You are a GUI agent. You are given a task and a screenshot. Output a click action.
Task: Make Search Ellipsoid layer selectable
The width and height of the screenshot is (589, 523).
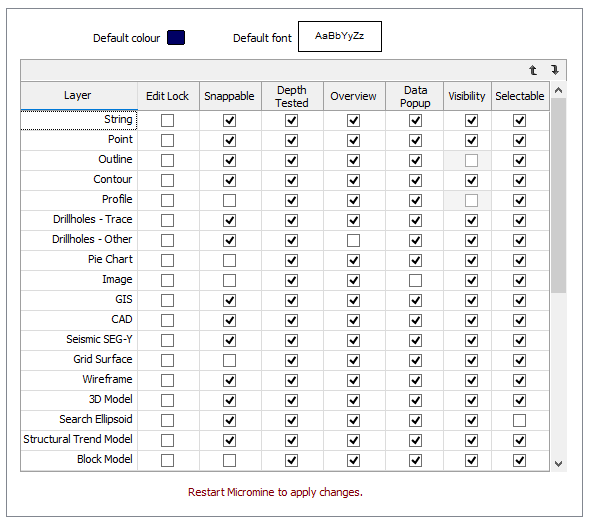click(x=520, y=420)
